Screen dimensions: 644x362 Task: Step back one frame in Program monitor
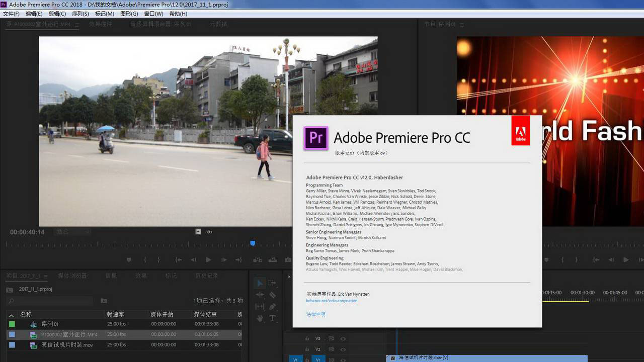click(x=611, y=260)
